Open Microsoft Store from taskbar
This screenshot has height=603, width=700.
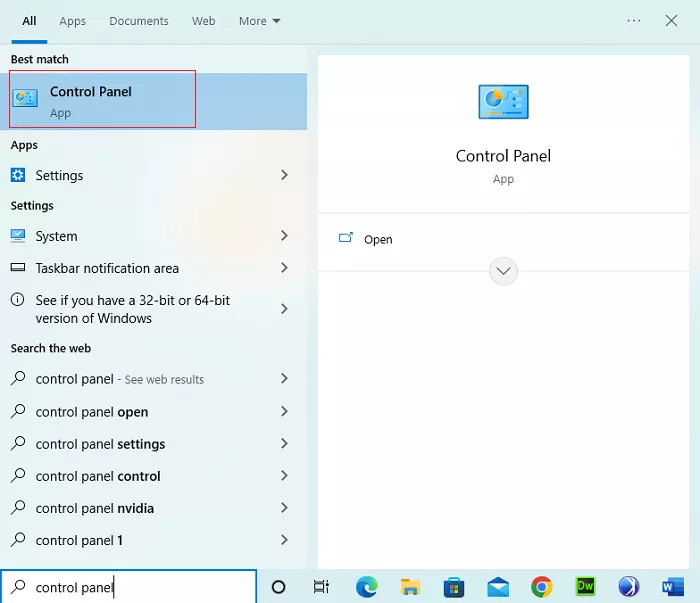click(x=454, y=586)
